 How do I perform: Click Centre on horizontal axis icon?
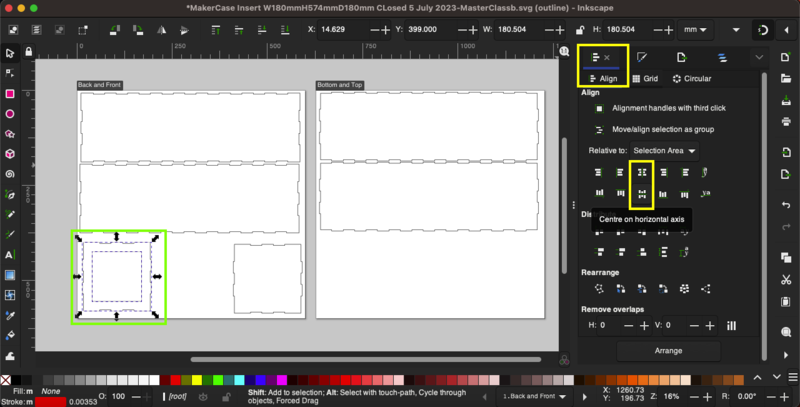(642, 194)
